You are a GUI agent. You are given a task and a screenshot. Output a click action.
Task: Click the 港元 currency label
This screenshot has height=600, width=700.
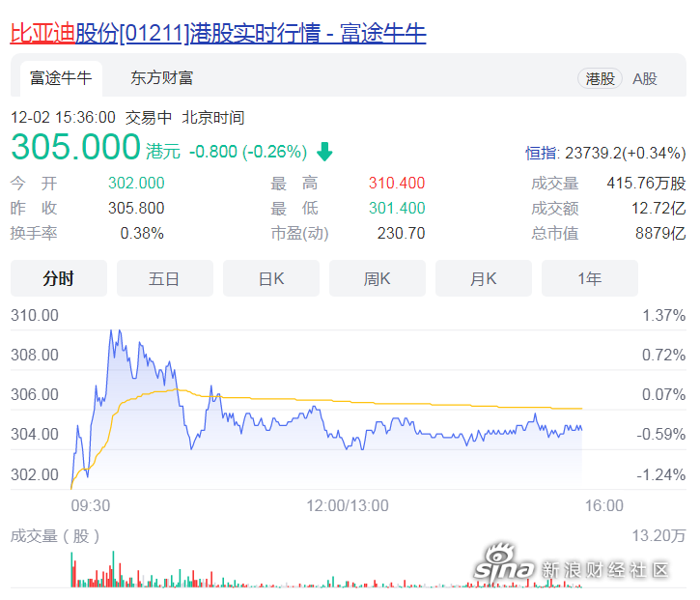pyautogui.click(x=163, y=152)
